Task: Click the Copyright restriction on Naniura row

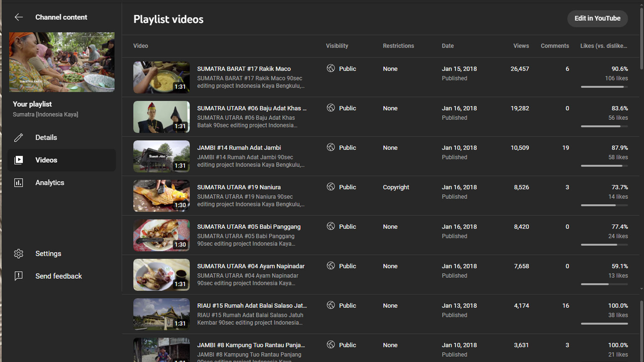Action: (396, 187)
